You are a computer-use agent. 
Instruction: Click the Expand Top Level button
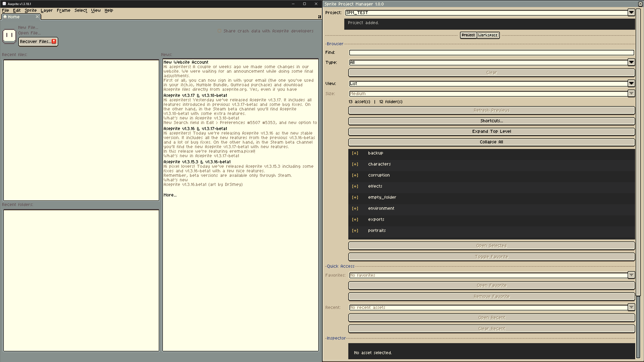click(x=491, y=132)
